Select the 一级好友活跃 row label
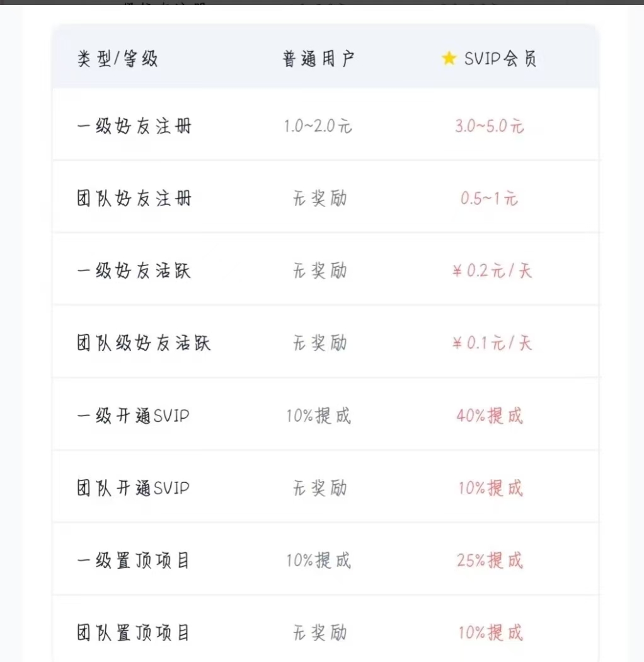644x662 pixels. click(134, 271)
